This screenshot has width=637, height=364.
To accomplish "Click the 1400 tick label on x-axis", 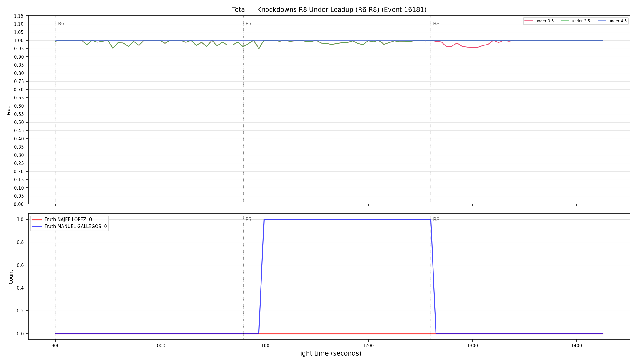I will (x=577, y=345).
